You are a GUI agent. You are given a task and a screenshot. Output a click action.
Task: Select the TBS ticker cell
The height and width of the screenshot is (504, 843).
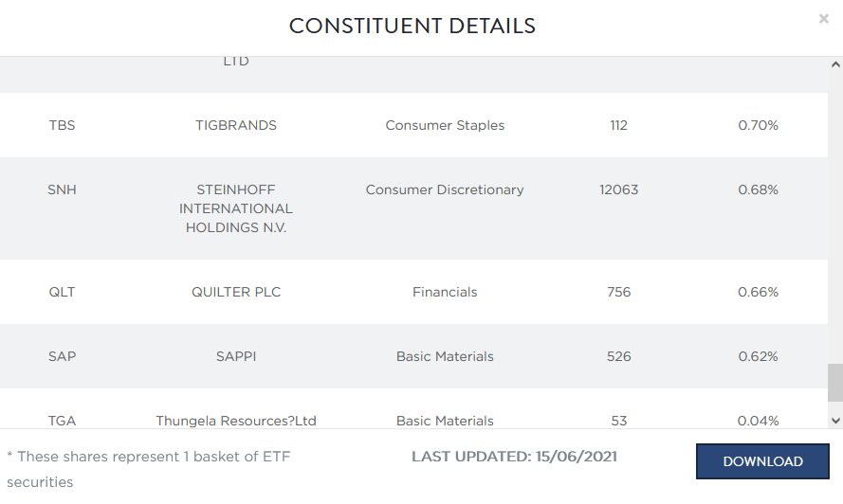pyautogui.click(x=62, y=125)
